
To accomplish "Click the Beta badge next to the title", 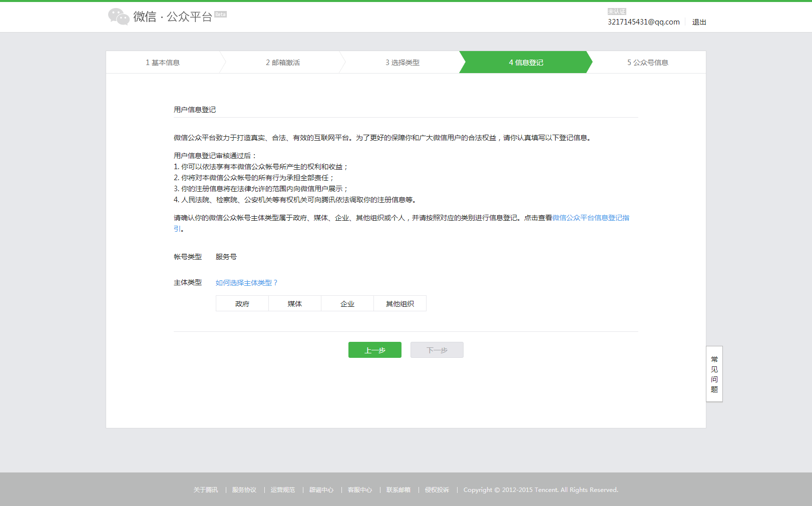I will pos(220,15).
